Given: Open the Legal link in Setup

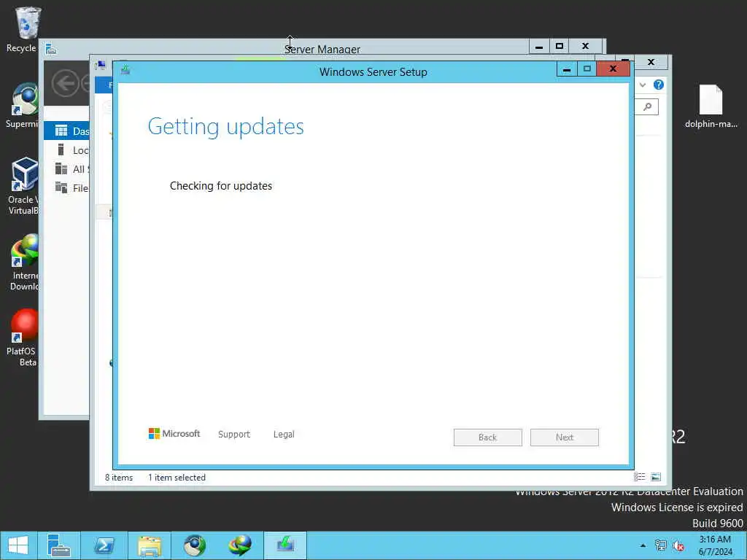Looking at the screenshot, I should coord(284,435).
